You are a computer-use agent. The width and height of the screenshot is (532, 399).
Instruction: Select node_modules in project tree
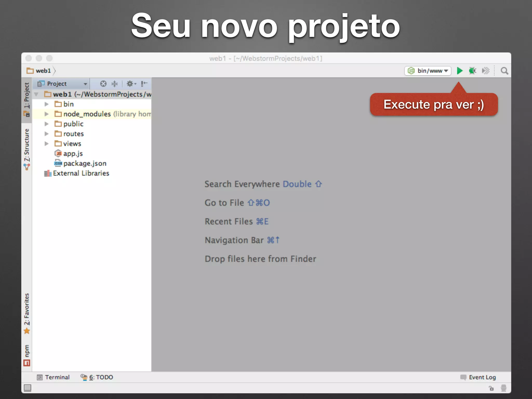tap(92, 114)
